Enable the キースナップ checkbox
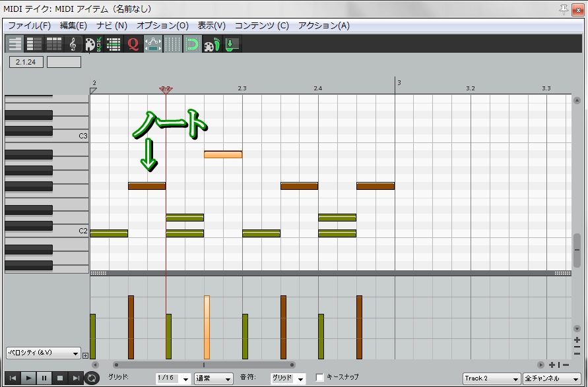 point(320,377)
